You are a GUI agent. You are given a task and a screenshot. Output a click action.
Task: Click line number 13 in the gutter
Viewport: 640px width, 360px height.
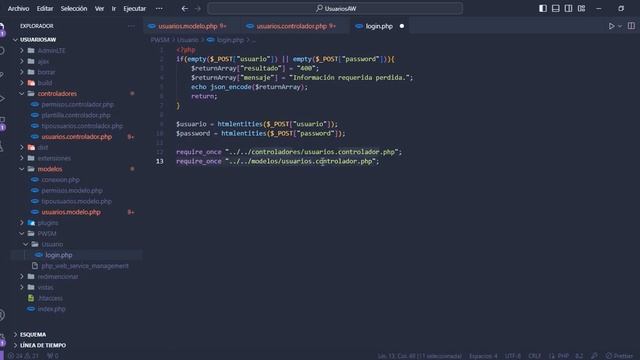click(x=160, y=161)
